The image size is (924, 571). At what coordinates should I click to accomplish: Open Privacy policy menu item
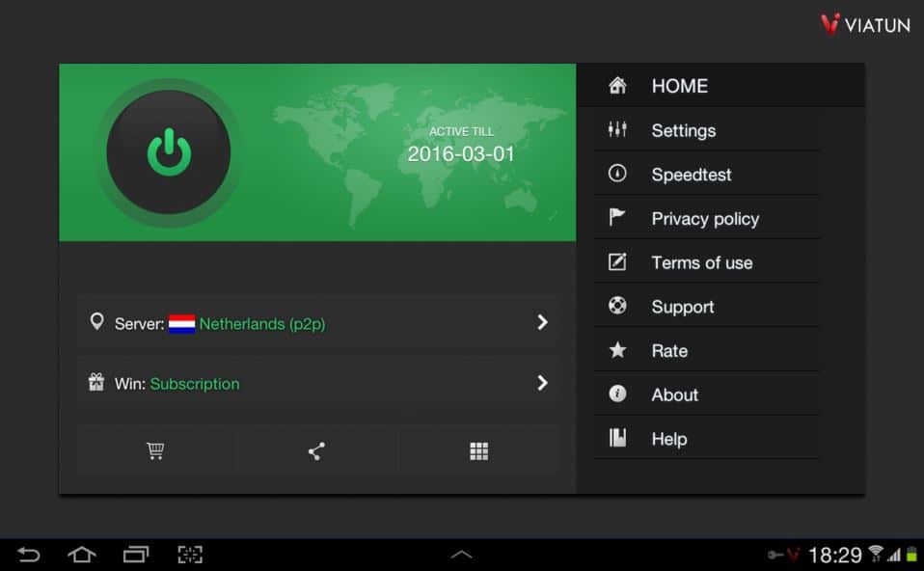click(x=707, y=219)
